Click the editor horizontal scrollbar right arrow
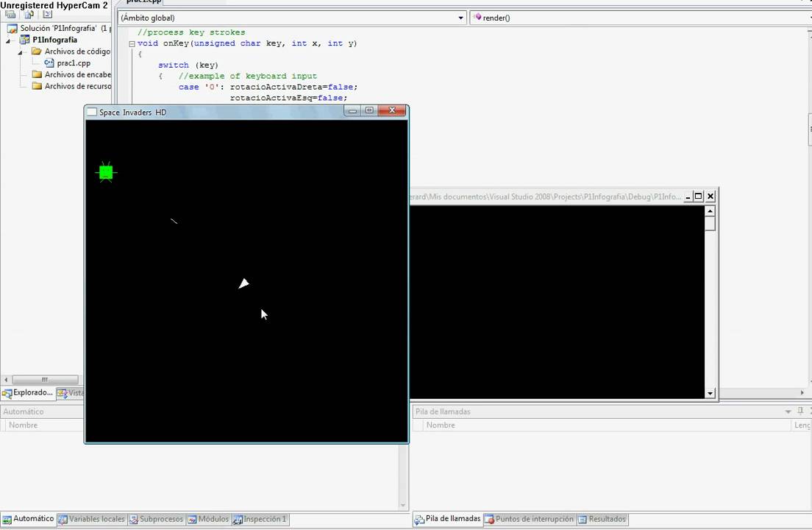The width and height of the screenshot is (812, 530). tap(802, 392)
